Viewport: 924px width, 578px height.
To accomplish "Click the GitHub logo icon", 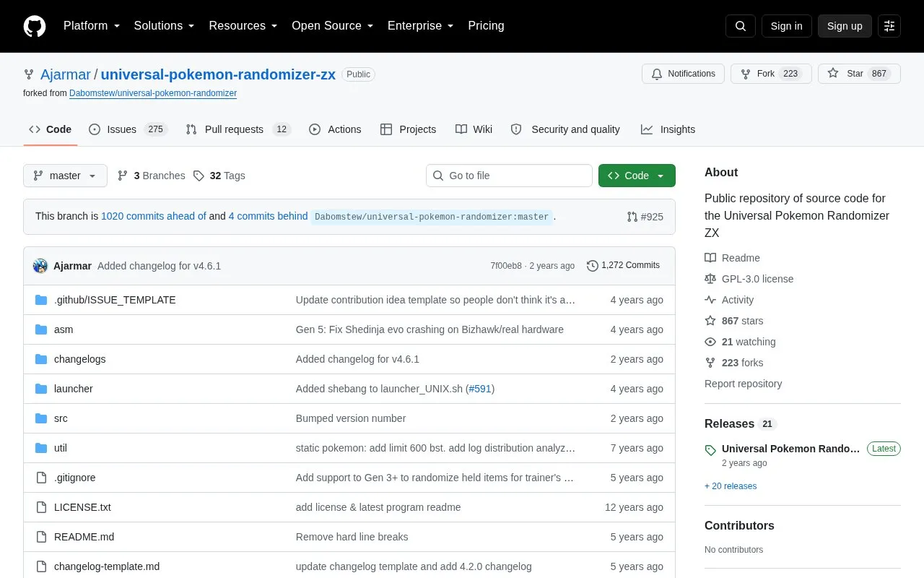I will pyautogui.click(x=35, y=26).
